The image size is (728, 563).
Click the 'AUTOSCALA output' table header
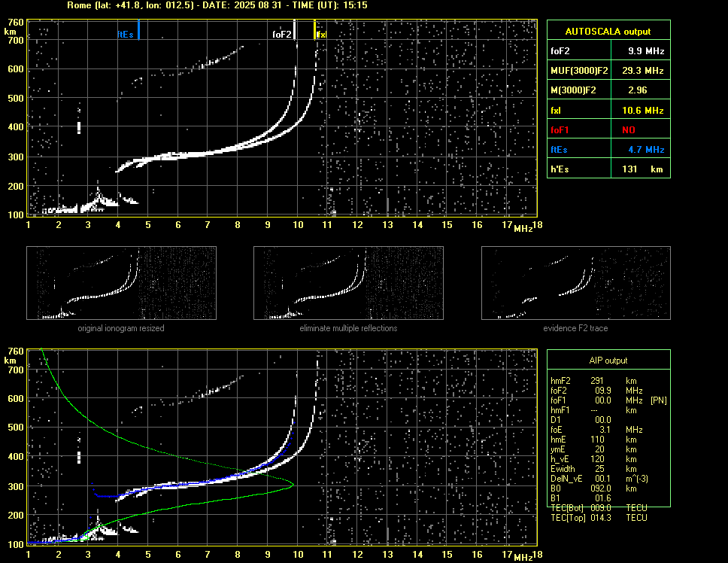[x=608, y=32]
